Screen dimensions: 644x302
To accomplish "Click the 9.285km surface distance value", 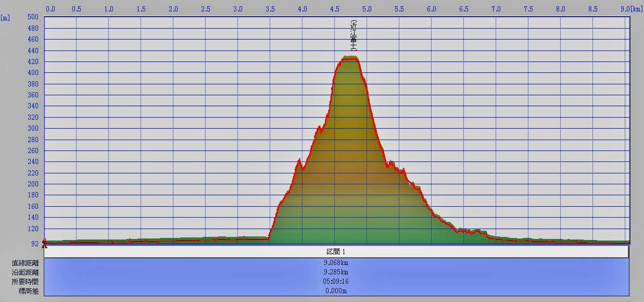I will (x=336, y=272).
